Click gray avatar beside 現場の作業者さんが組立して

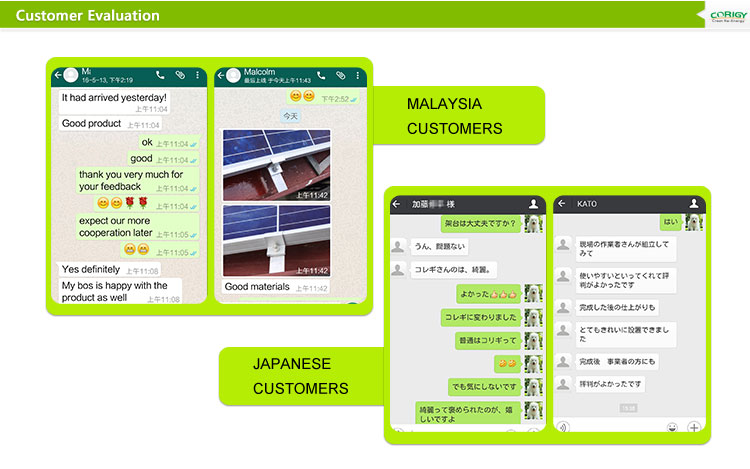click(563, 245)
